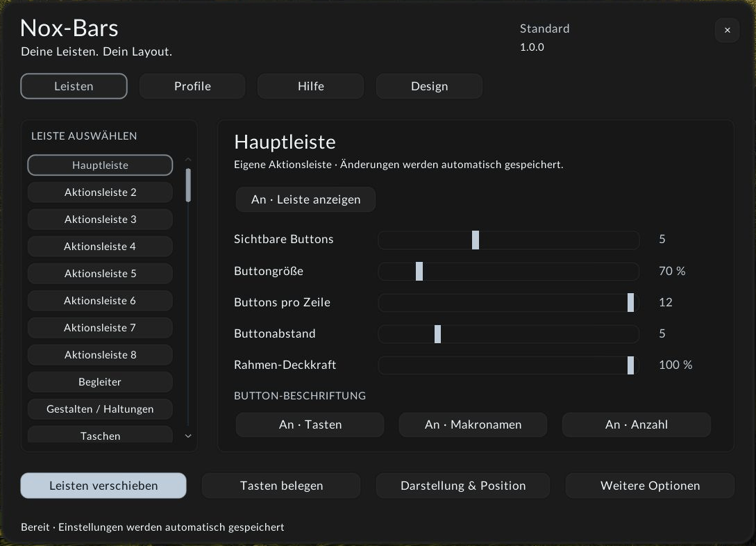Click the Buttons pro Zeile value '12'

pos(665,302)
